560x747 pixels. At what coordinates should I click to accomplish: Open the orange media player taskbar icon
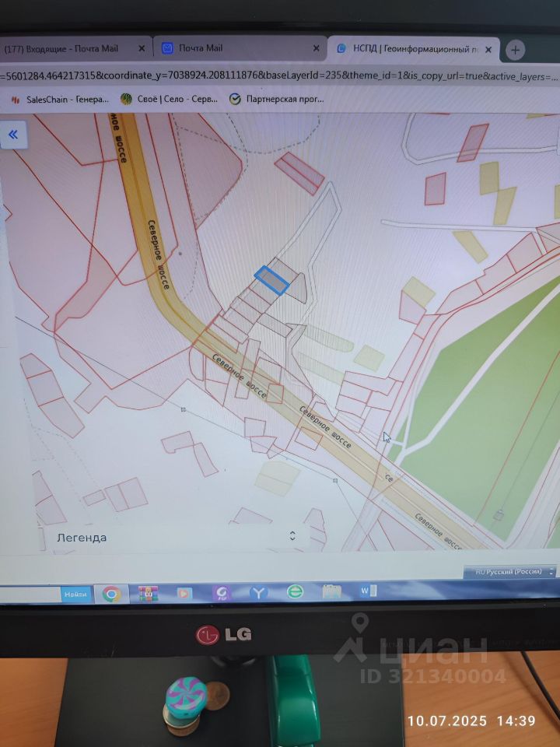click(x=184, y=593)
